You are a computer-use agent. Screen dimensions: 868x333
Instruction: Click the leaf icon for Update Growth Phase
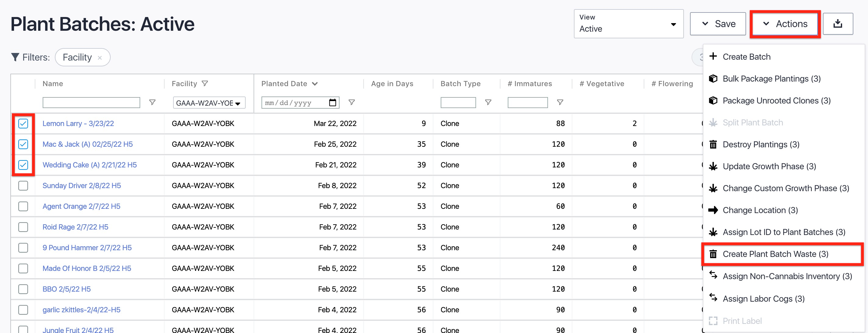pyautogui.click(x=713, y=166)
